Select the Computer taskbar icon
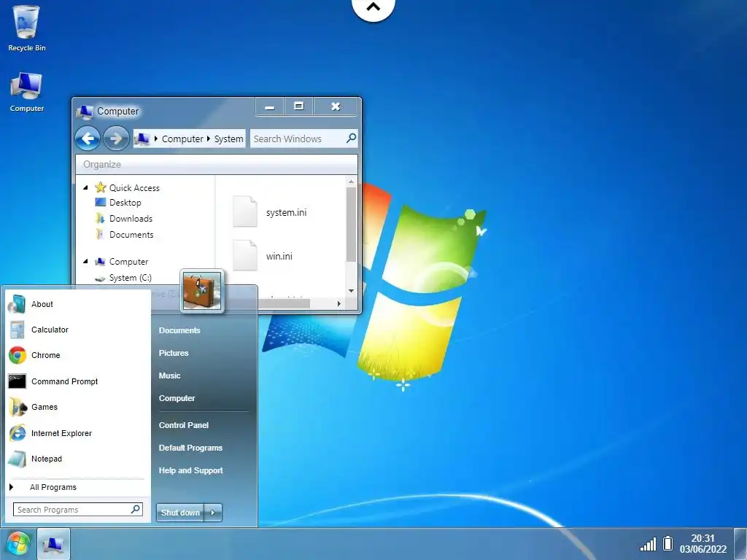747x560 pixels. (x=53, y=544)
